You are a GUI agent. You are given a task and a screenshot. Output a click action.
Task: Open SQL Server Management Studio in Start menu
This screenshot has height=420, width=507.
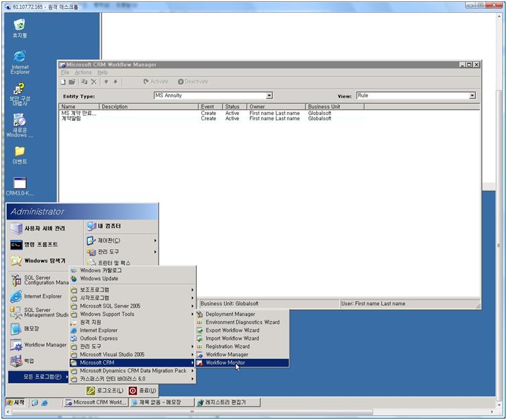[x=39, y=312]
